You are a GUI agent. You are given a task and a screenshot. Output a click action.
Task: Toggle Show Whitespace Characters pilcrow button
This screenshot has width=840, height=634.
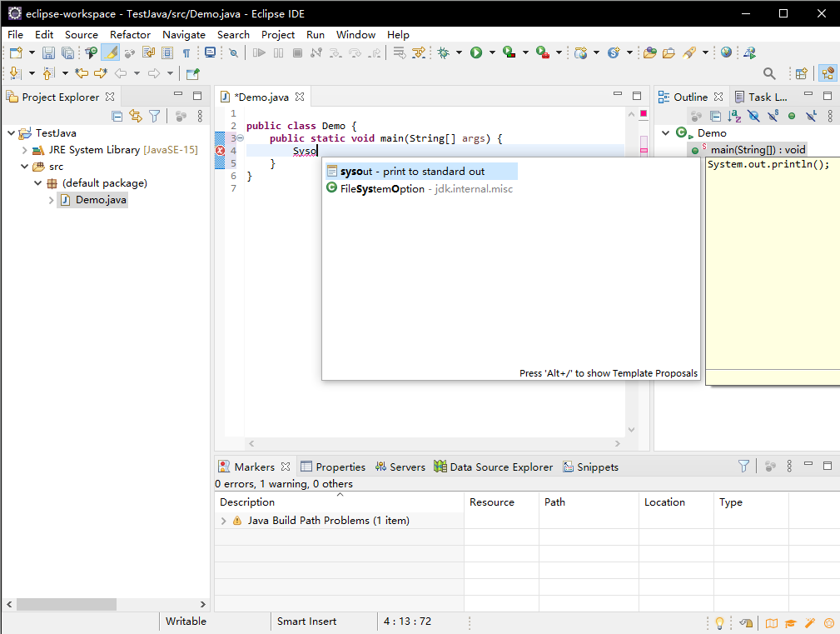point(186,52)
